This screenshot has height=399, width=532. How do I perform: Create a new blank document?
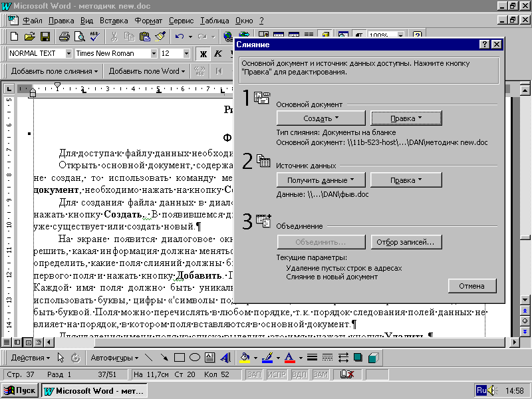point(14,36)
